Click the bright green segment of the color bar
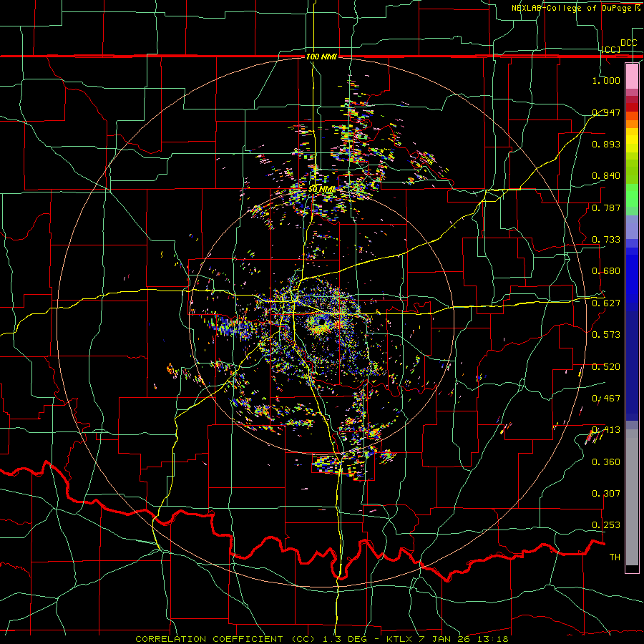Image resolution: width=644 pixels, height=644 pixels. (x=632, y=195)
